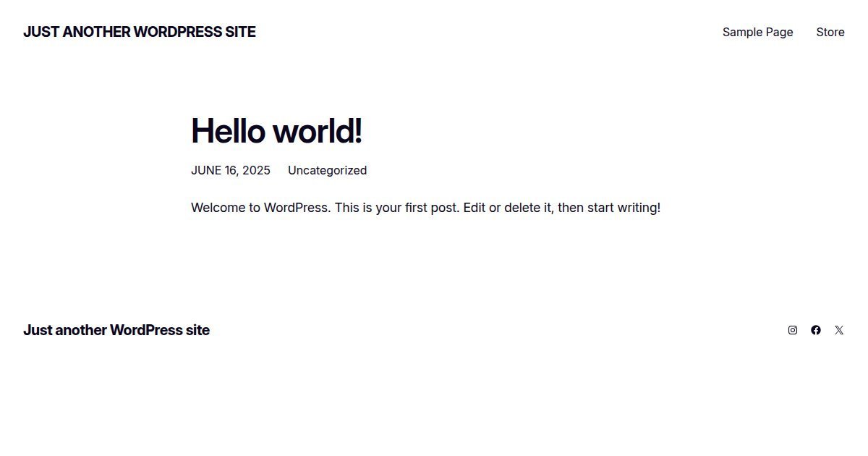This screenshot has width=868, height=456.
Task: Click the footer site name text
Action: point(116,330)
